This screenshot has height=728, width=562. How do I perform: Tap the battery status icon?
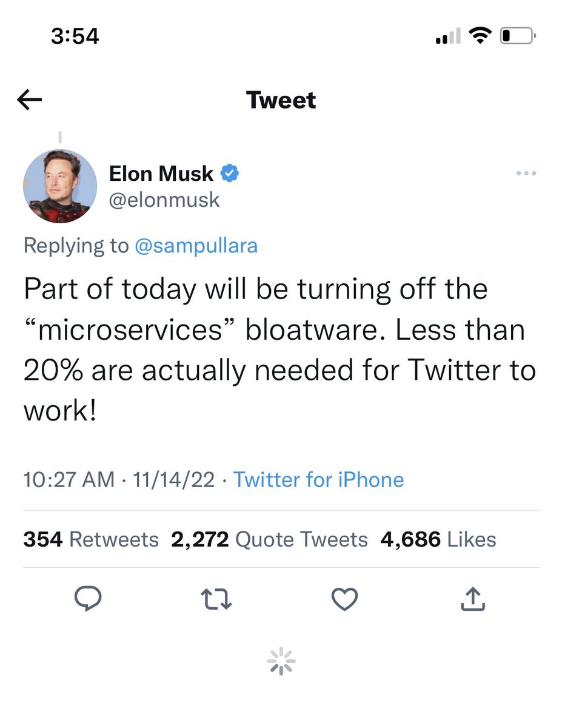click(x=517, y=37)
